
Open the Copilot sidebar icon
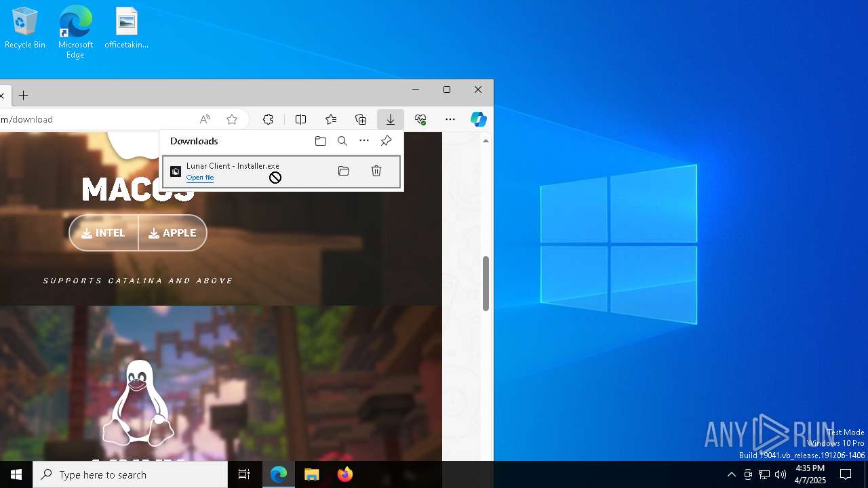[x=479, y=119]
